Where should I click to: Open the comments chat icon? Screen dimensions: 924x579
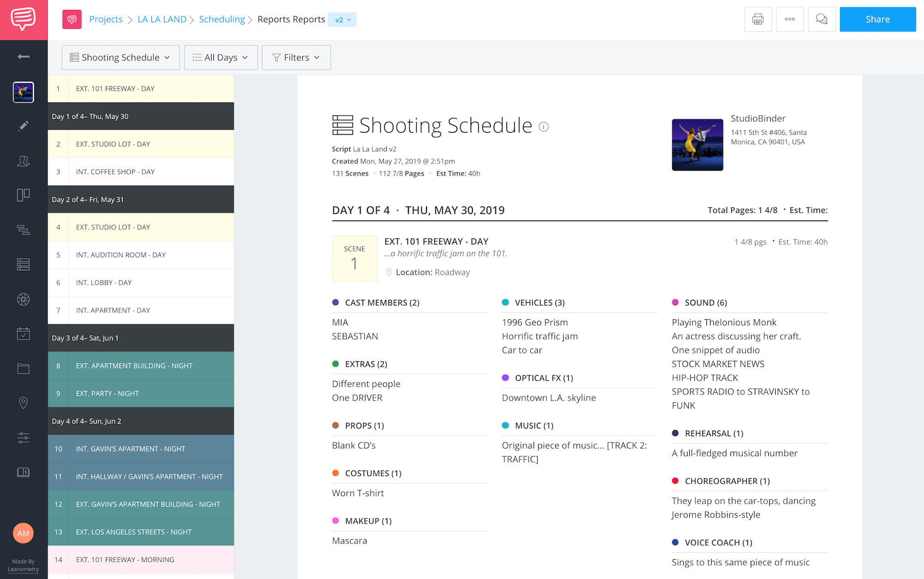coord(821,19)
